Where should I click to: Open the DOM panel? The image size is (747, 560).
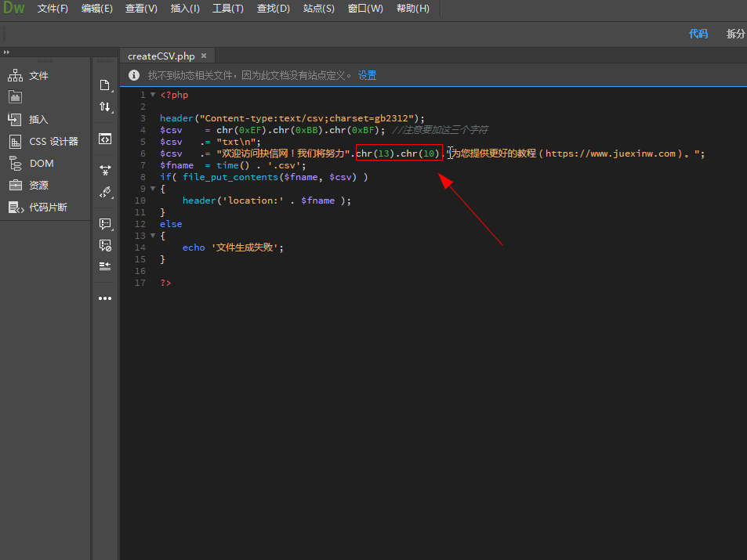point(41,164)
